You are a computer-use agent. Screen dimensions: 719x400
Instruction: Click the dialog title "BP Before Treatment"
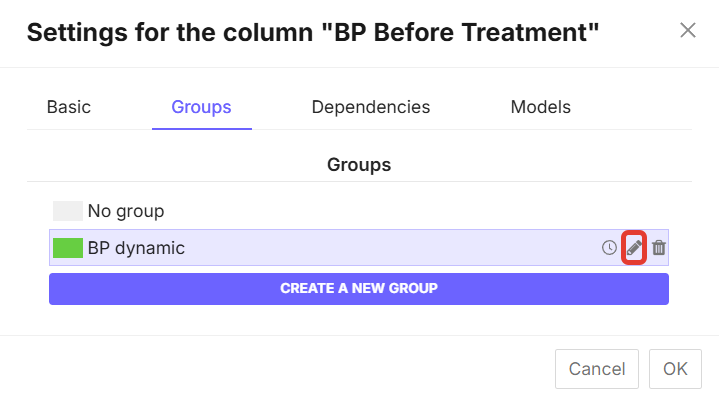point(313,33)
